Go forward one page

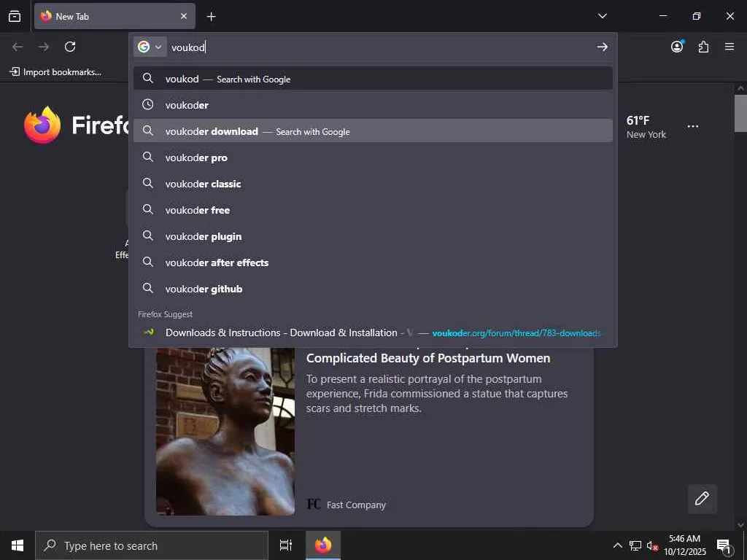[x=43, y=47]
